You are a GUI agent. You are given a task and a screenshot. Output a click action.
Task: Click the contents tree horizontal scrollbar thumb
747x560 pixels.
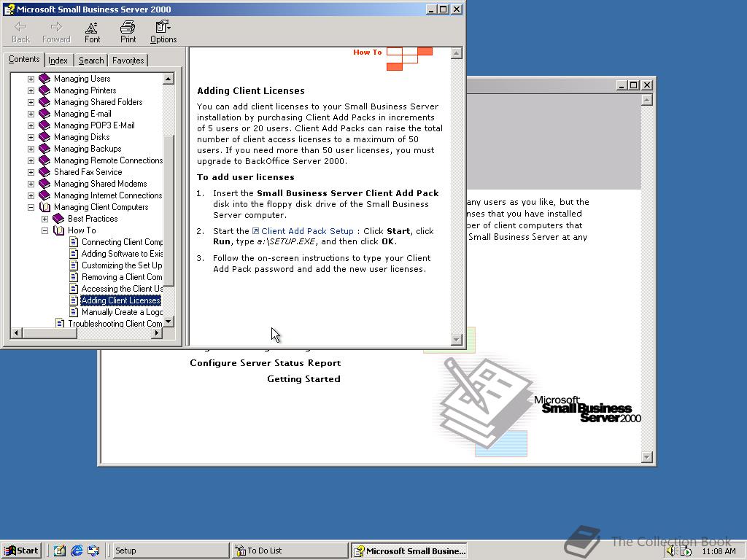pos(50,332)
